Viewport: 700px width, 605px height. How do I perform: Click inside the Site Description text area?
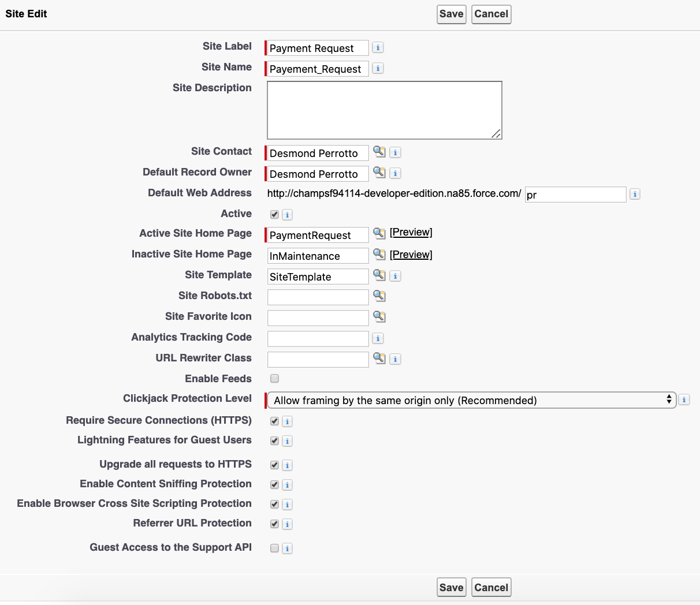pos(383,110)
